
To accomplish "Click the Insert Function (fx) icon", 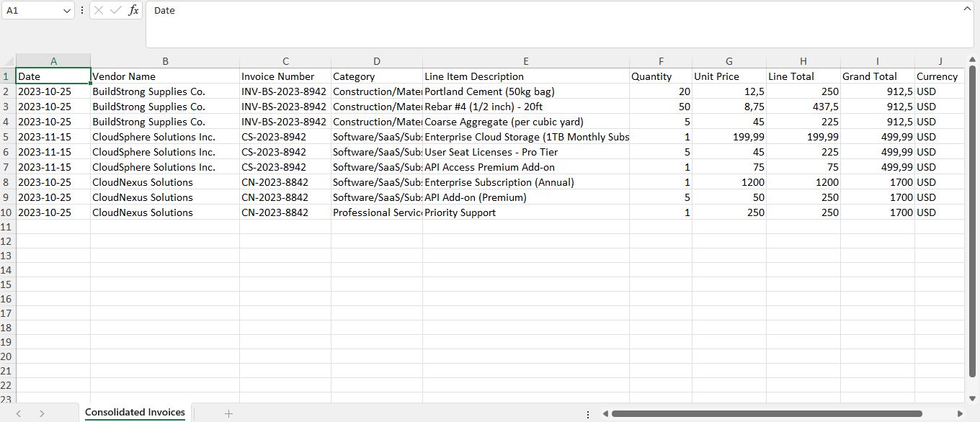I will tap(133, 10).
